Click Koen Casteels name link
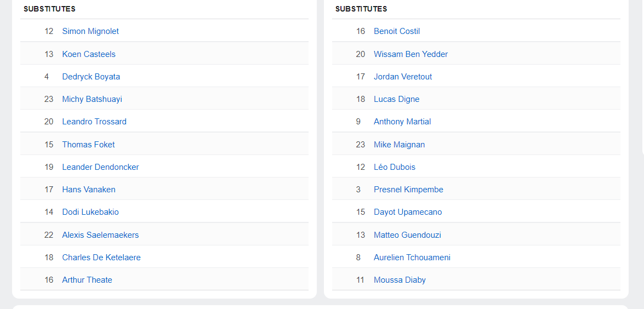The height and width of the screenshot is (309, 644). click(x=89, y=54)
